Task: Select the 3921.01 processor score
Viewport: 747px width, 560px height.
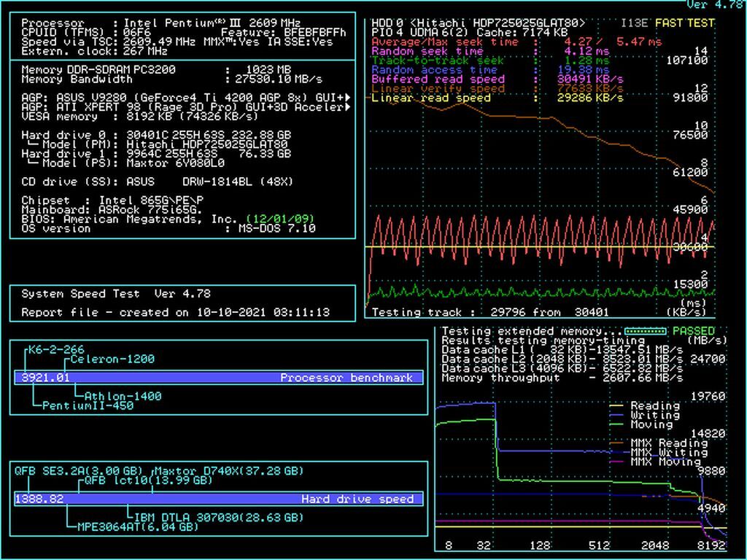Action: tap(46, 378)
